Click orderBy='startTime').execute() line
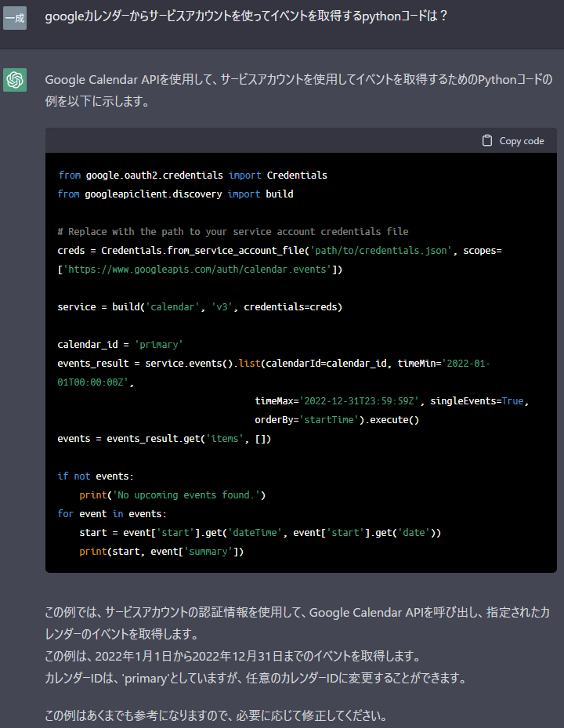The height and width of the screenshot is (728, 564). pyautogui.click(x=337, y=420)
